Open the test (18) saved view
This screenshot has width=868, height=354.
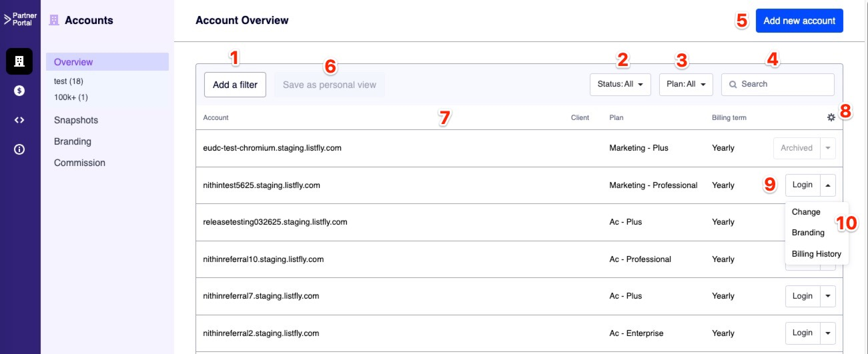click(x=69, y=81)
